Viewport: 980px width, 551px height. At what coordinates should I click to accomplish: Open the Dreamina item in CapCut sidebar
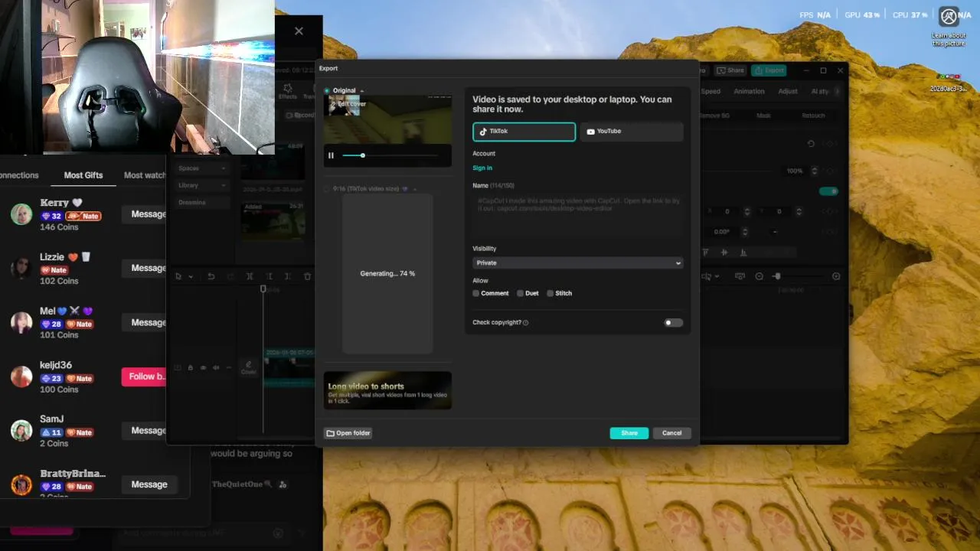[x=202, y=203]
